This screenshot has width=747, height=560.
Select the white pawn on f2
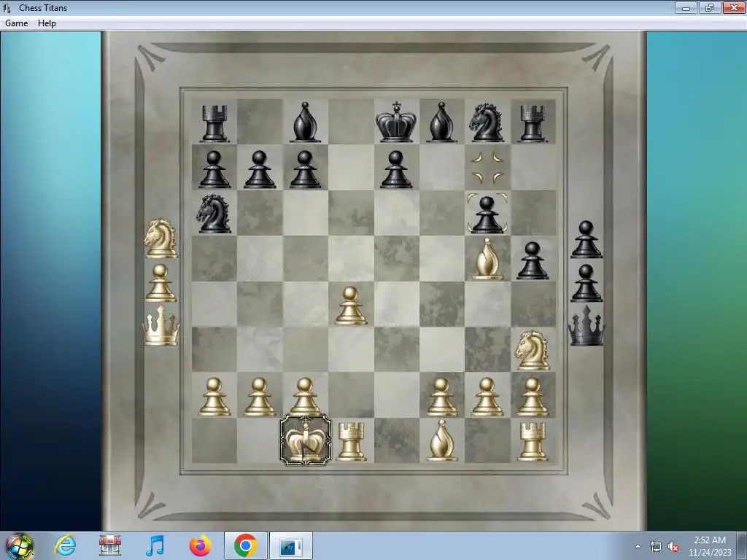pos(441,397)
